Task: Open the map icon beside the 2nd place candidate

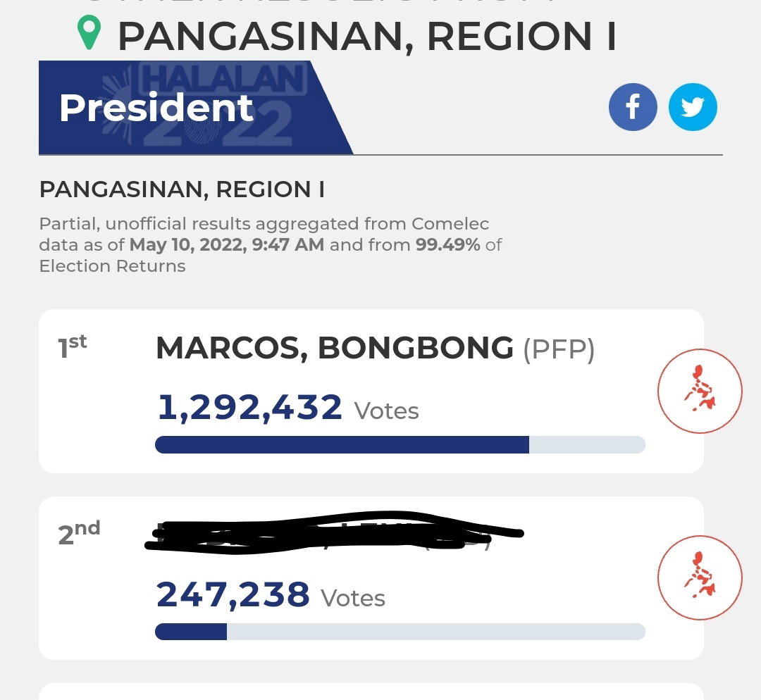Action: (x=700, y=577)
